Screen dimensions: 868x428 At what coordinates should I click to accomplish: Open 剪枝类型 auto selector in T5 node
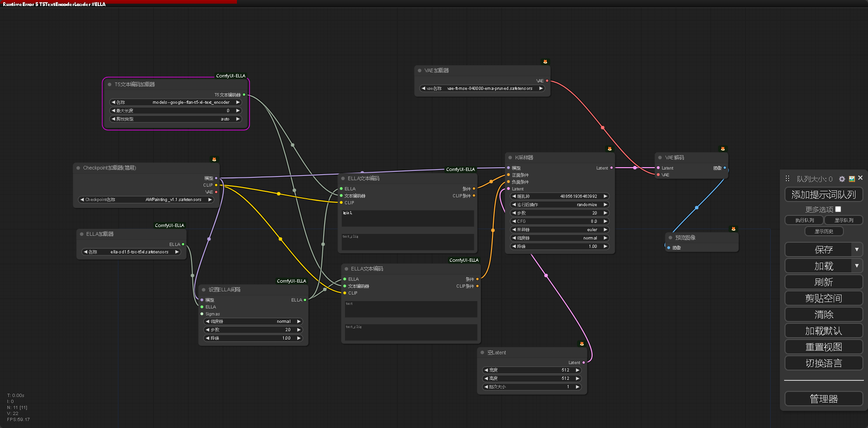[176, 119]
